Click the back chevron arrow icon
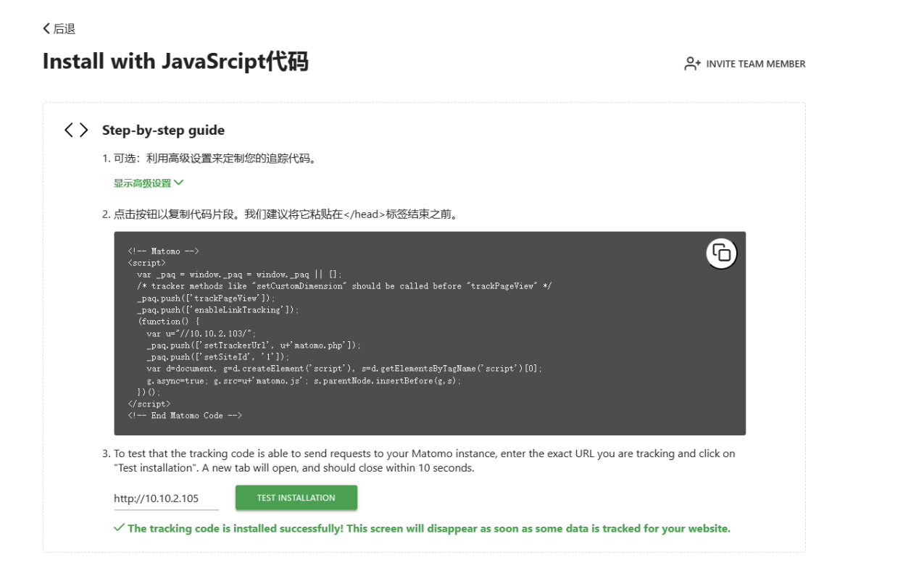This screenshot has width=924, height=568. pyautogui.click(x=47, y=29)
